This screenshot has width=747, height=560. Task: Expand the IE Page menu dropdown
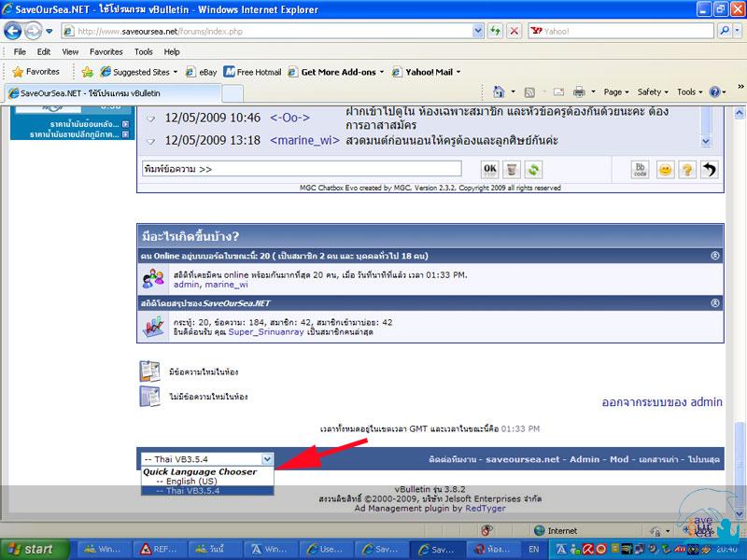(x=616, y=92)
